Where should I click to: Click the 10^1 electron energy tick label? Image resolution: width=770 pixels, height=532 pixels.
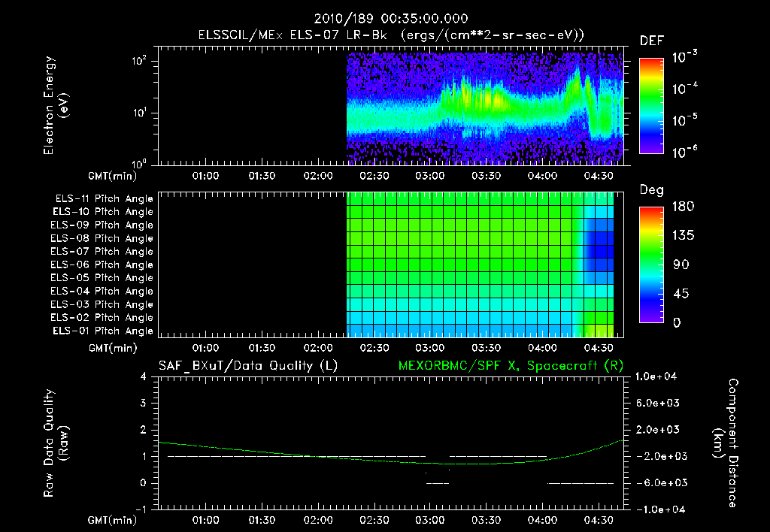point(139,113)
